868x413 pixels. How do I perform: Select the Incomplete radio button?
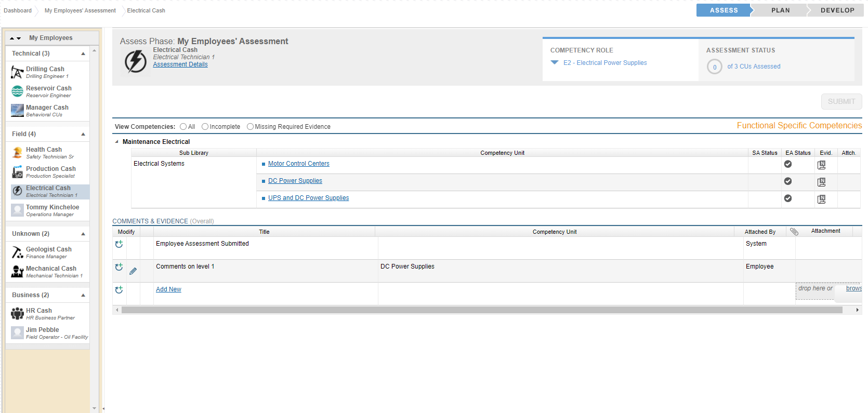pyautogui.click(x=205, y=127)
